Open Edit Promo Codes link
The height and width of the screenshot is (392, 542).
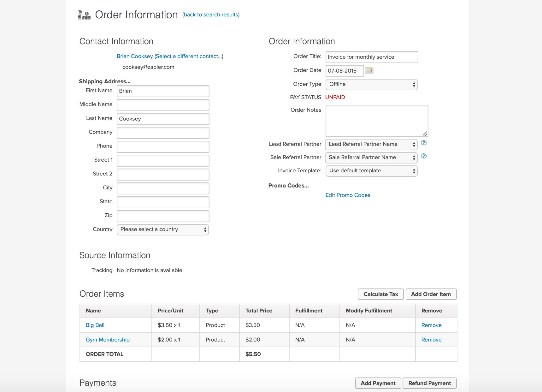348,195
